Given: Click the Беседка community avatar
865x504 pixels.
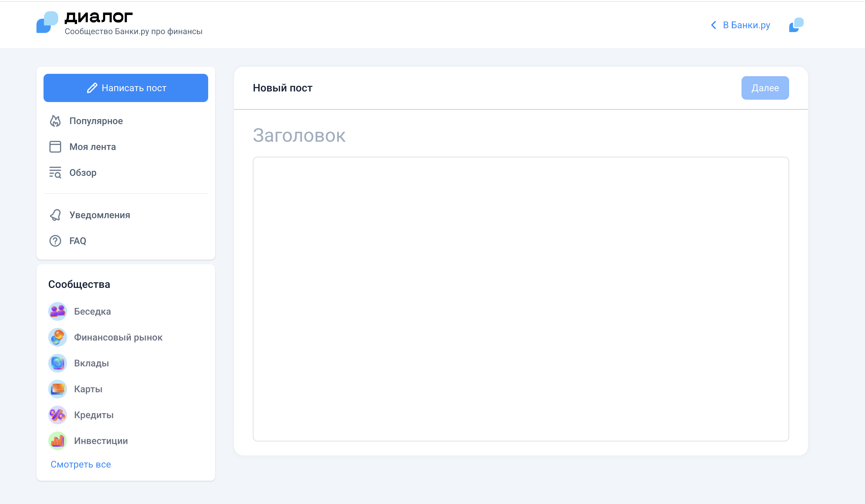Looking at the screenshot, I should [x=57, y=311].
